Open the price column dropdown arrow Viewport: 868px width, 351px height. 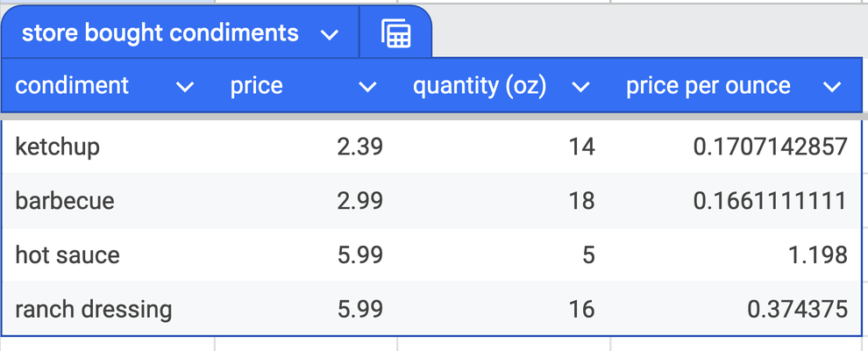368,86
